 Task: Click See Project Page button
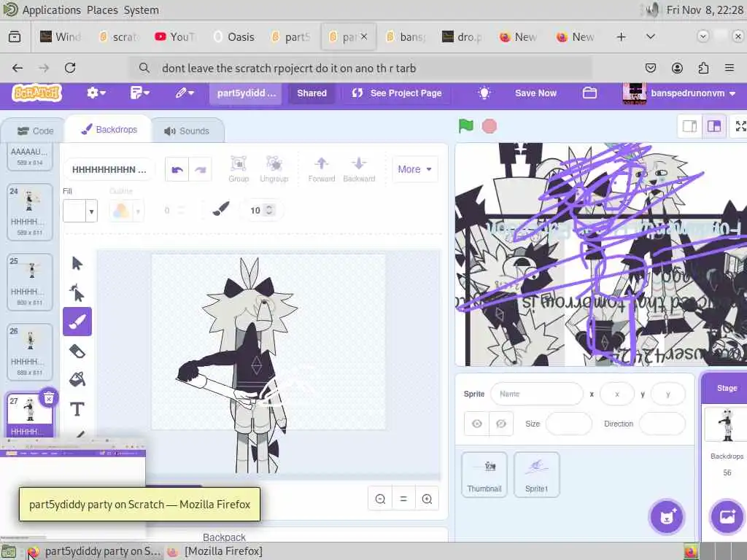(396, 93)
